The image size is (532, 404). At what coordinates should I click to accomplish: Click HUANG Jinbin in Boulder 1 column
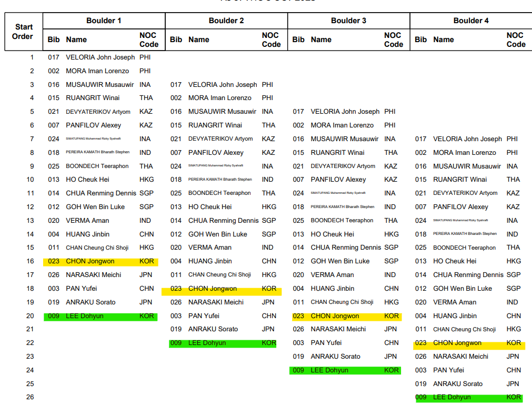click(87, 234)
